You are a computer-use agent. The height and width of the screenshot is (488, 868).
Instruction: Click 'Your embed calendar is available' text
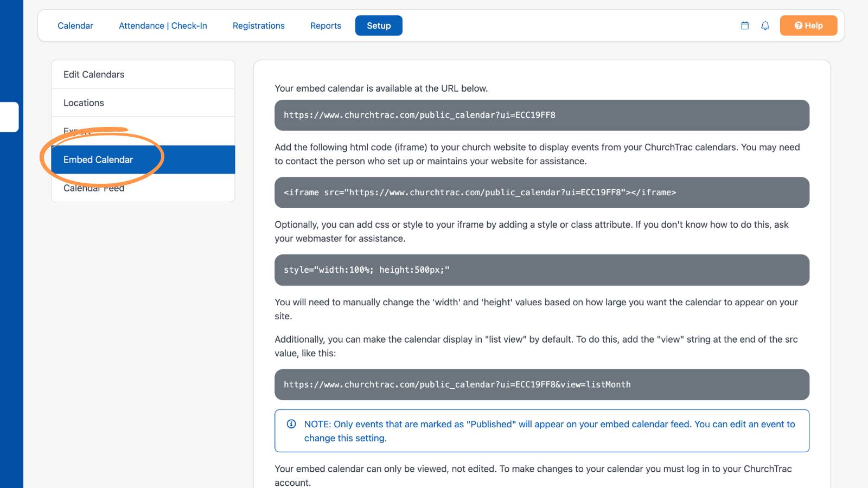click(x=381, y=88)
